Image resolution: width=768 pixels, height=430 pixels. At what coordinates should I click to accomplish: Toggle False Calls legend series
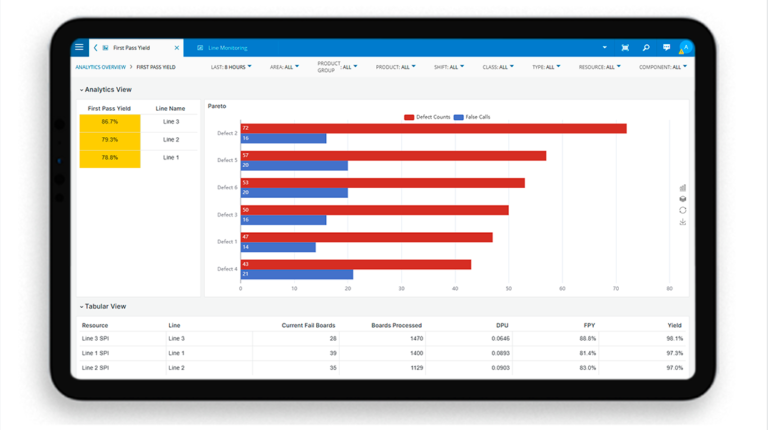[x=472, y=117]
